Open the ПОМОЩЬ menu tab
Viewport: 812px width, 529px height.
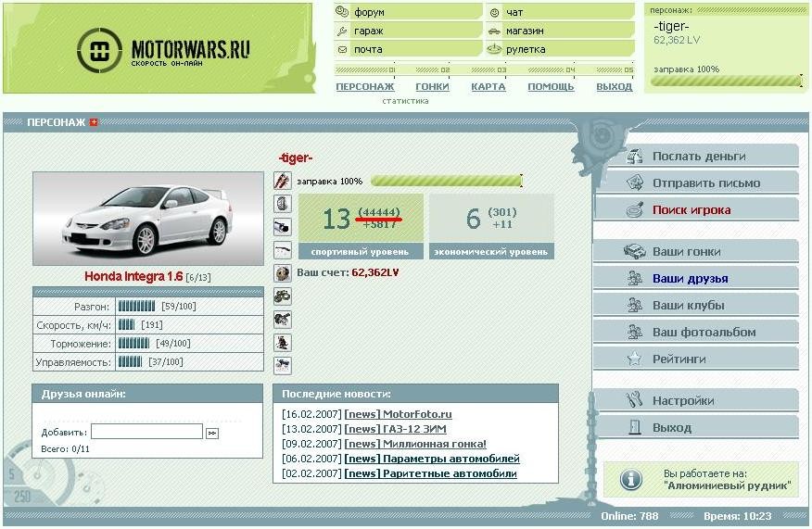(x=551, y=86)
